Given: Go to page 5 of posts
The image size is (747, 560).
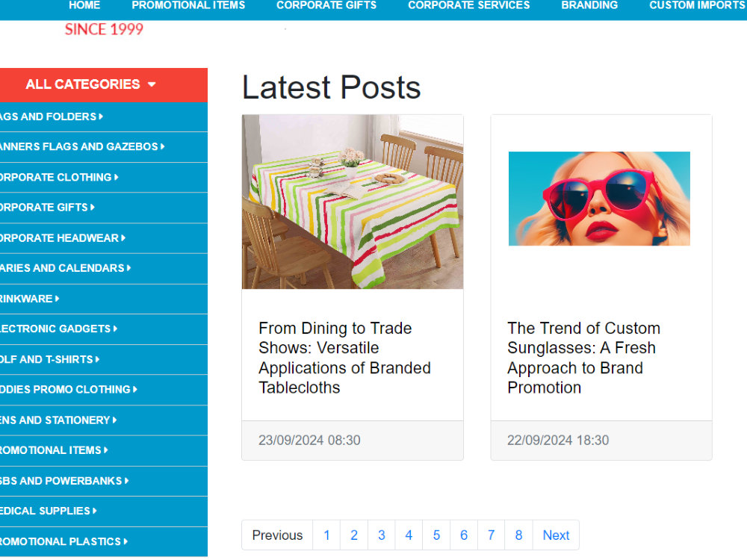Looking at the screenshot, I should [x=436, y=535].
